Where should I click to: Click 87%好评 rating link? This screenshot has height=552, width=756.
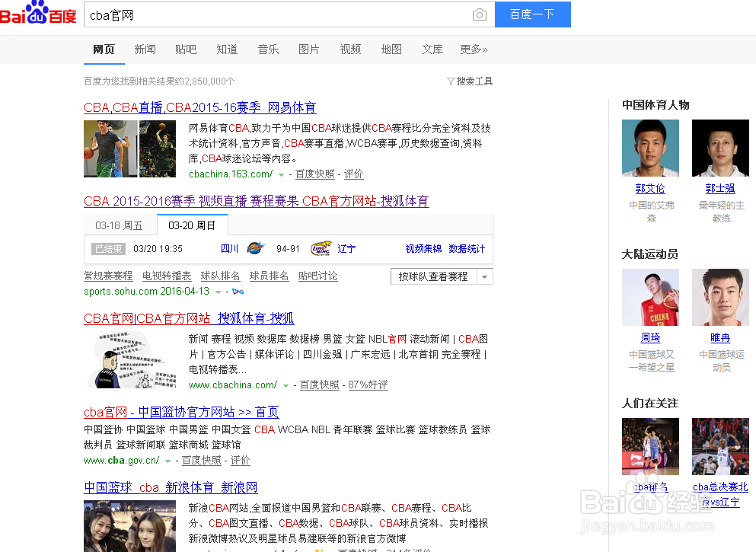tap(368, 384)
